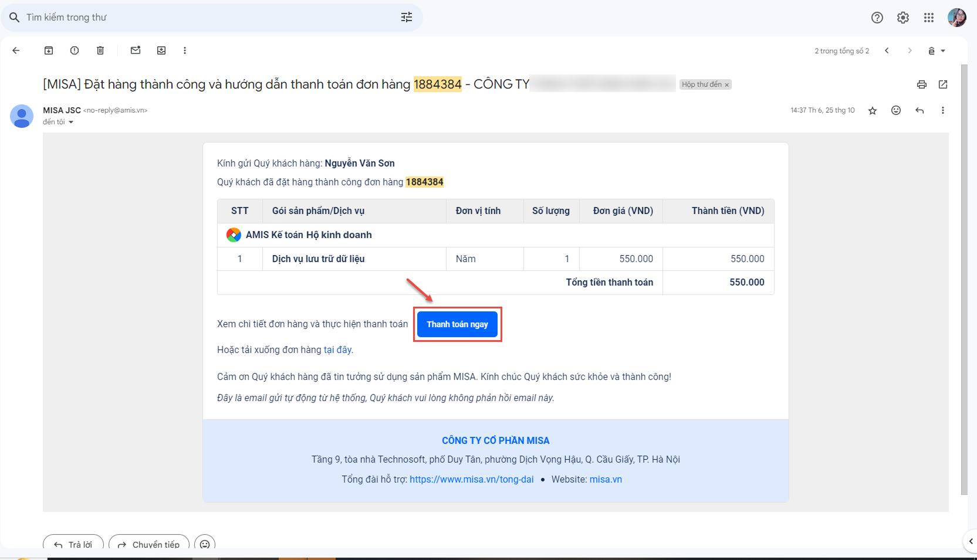
Task: Click AMIS Kế toán Hộ kinh doanh row
Action: tap(496, 235)
